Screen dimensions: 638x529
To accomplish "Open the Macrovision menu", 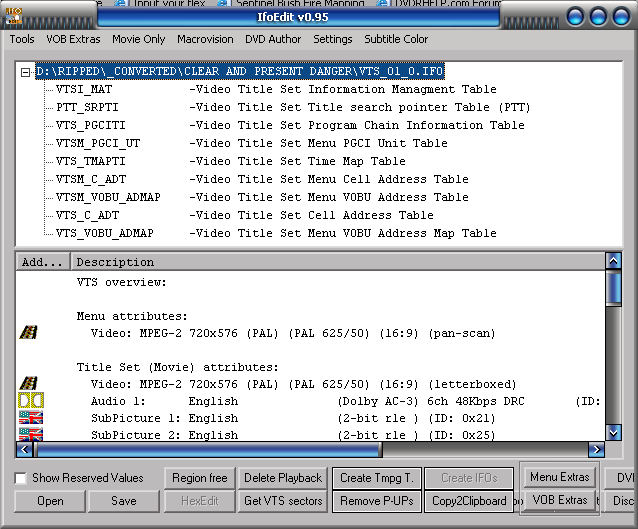I will point(205,39).
